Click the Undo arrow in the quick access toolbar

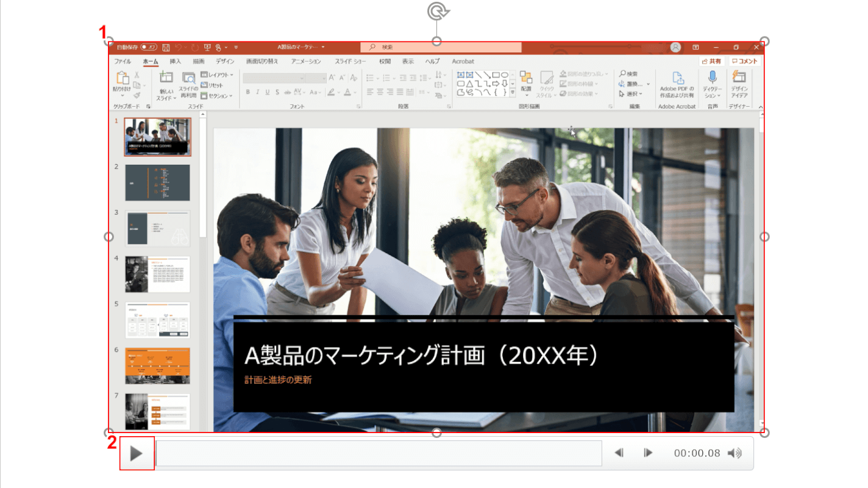[179, 47]
